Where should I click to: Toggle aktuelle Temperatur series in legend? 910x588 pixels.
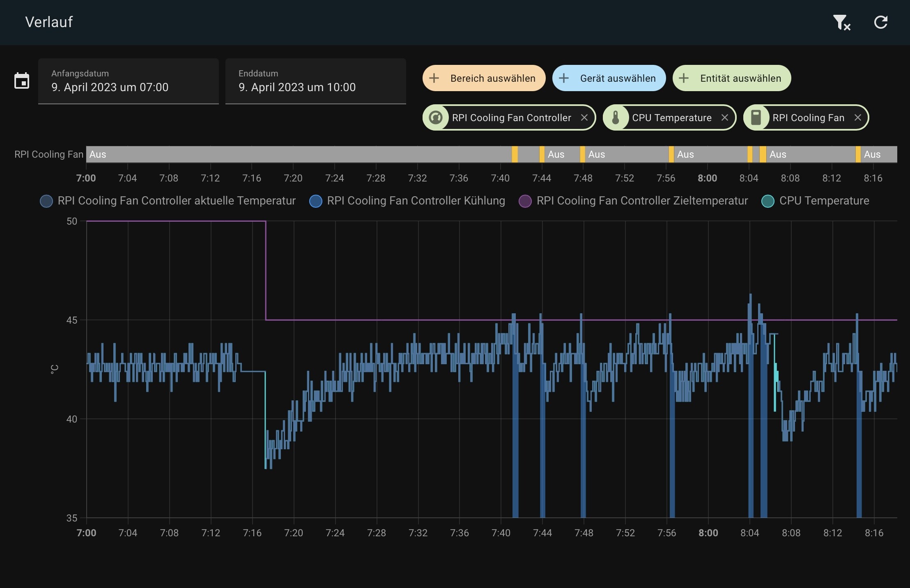(168, 201)
